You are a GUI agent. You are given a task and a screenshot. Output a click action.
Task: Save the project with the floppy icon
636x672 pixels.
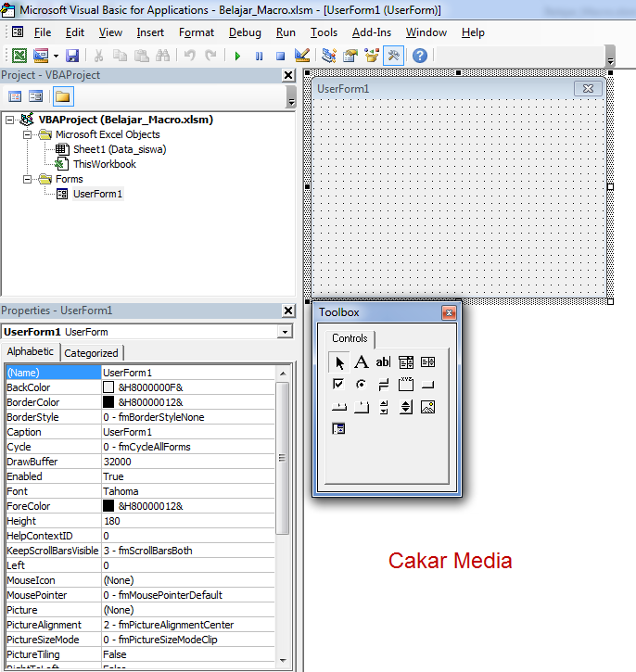pos(72,56)
